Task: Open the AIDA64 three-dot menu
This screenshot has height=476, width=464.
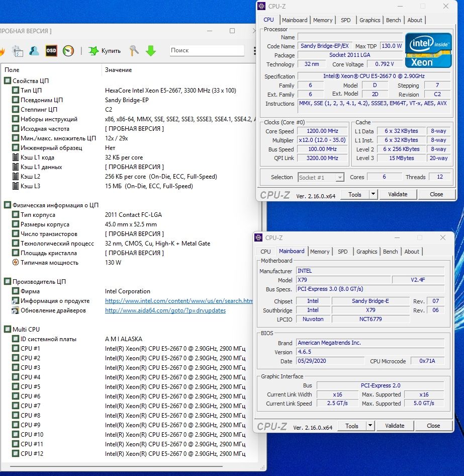Action: [254, 51]
